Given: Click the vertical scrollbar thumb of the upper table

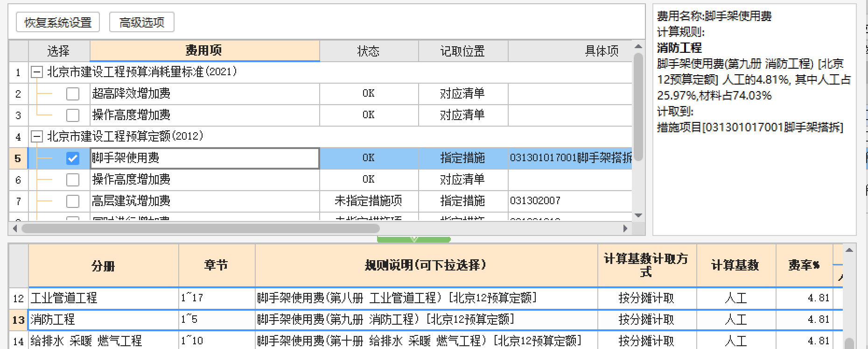Looking at the screenshot, I should [x=638, y=107].
